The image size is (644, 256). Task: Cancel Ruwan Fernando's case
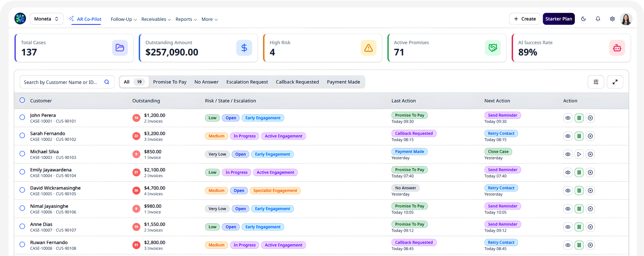pyautogui.click(x=590, y=245)
